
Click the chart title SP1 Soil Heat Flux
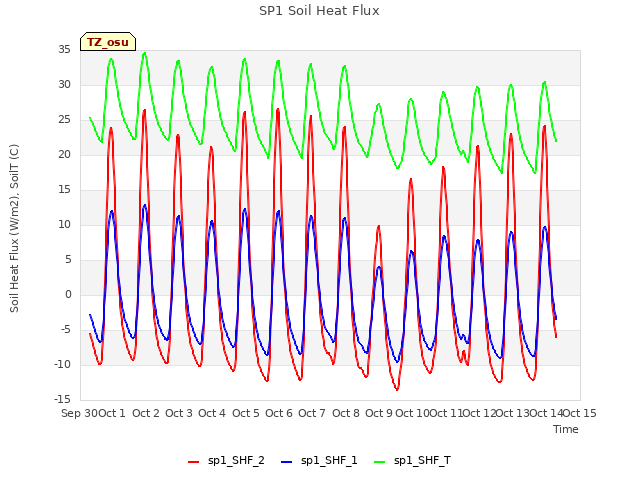[x=319, y=11]
